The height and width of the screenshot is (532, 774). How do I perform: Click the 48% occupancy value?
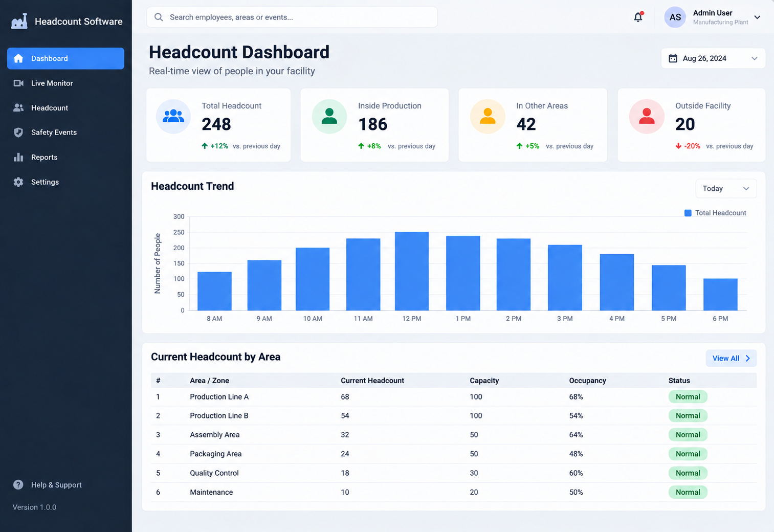pos(576,454)
